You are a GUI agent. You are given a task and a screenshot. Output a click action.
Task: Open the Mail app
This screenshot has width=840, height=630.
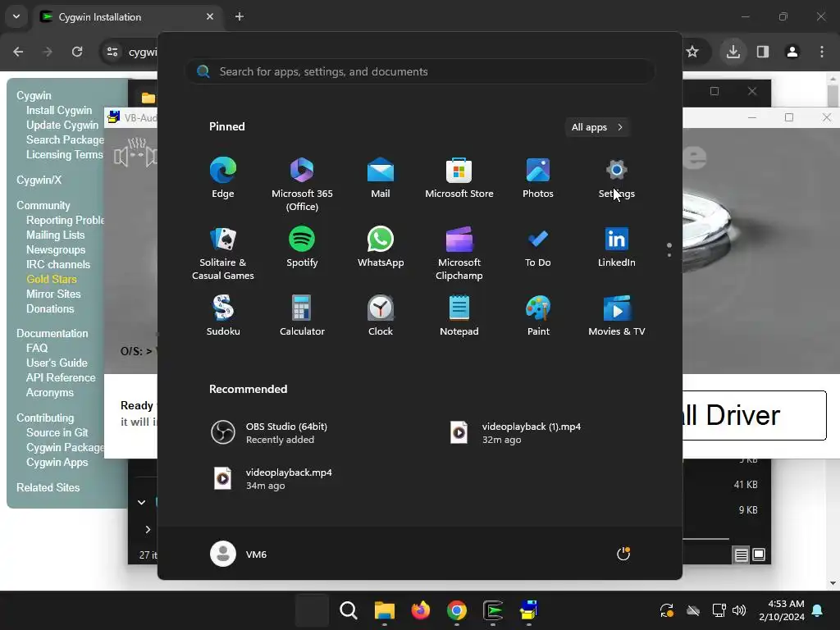tap(381, 179)
